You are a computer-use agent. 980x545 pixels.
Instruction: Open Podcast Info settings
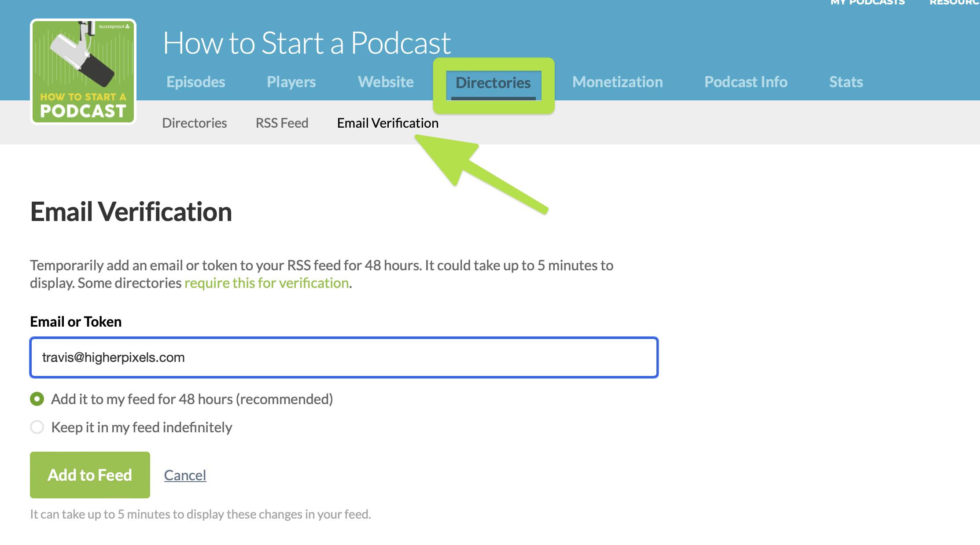(746, 81)
